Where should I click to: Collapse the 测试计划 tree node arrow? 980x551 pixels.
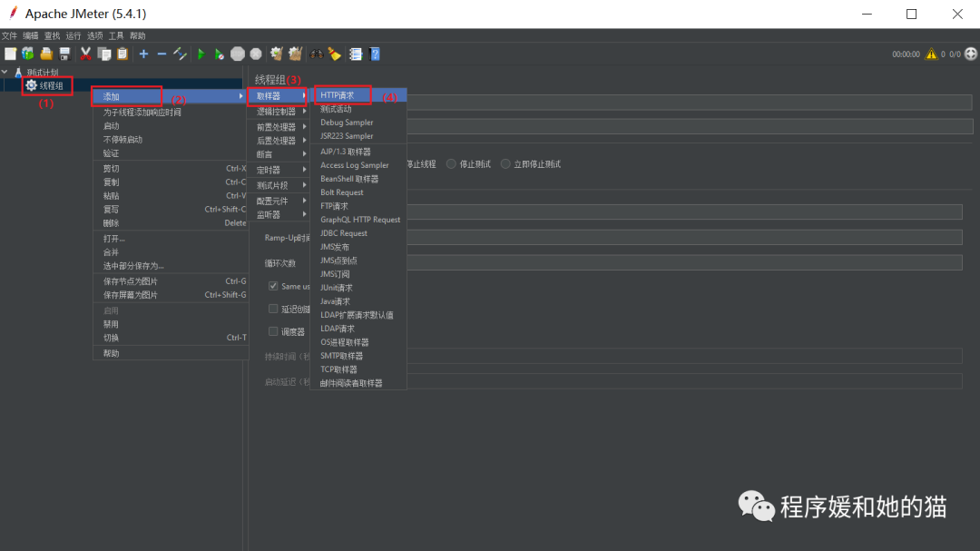(5, 73)
